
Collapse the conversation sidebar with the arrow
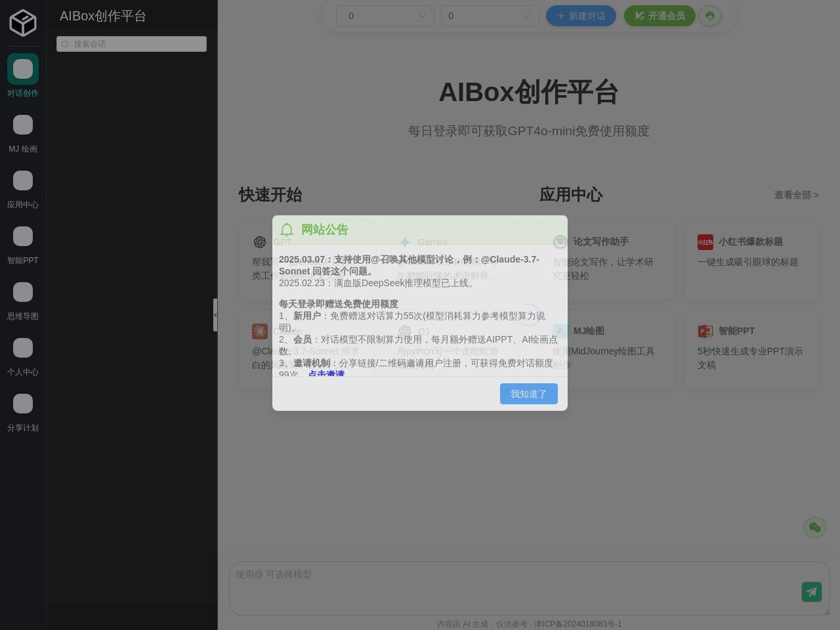click(x=215, y=315)
